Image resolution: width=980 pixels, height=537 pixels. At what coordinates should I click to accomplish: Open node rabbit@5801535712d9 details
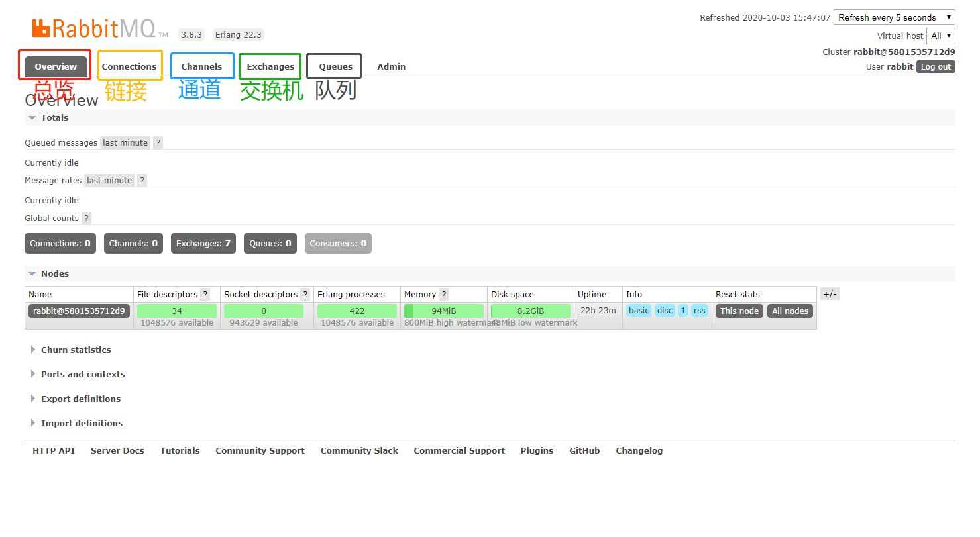click(80, 311)
